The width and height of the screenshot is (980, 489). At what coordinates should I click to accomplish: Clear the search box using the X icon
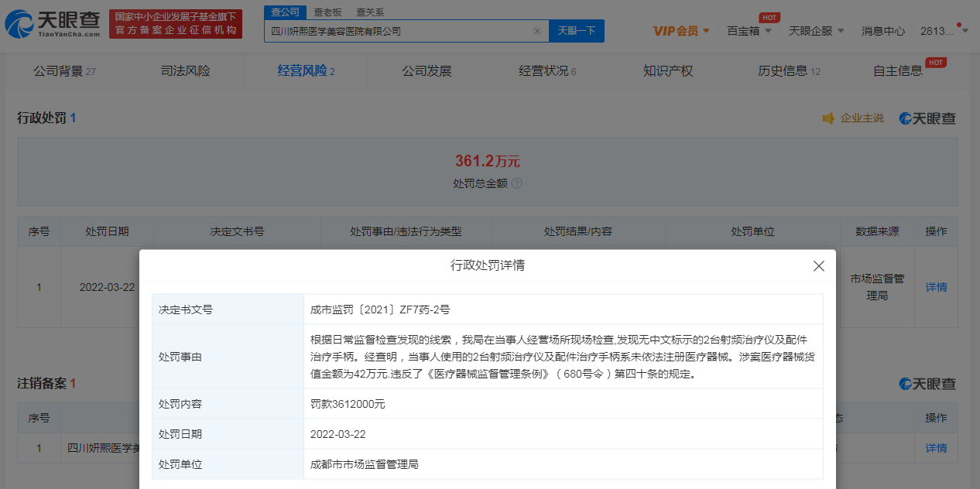pyautogui.click(x=537, y=29)
